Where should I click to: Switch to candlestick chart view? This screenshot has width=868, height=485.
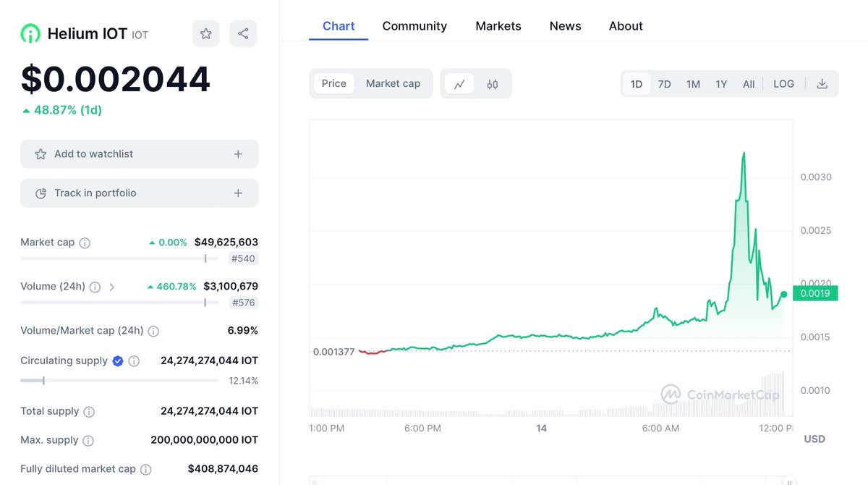(493, 84)
